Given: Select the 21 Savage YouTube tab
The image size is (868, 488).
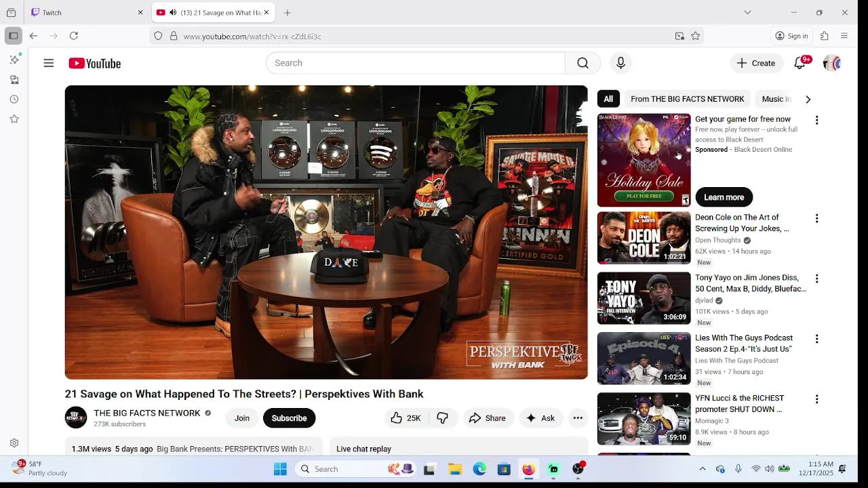Looking at the screenshot, I should 213,12.
